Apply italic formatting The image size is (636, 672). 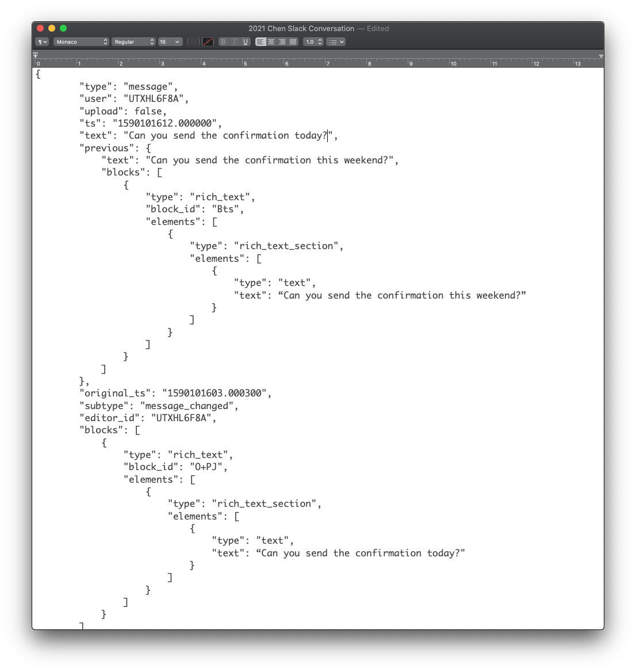[234, 41]
